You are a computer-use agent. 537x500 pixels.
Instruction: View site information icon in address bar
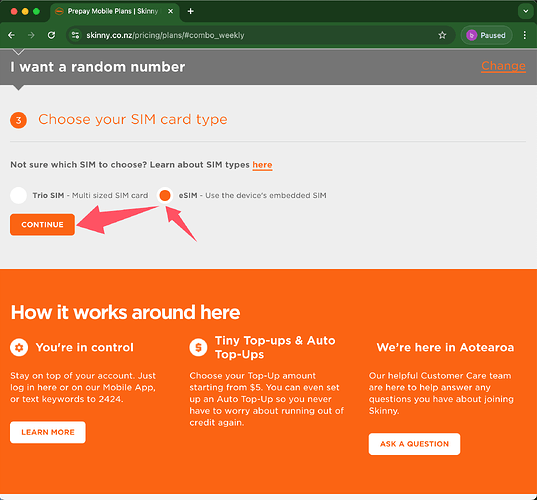tap(75, 35)
